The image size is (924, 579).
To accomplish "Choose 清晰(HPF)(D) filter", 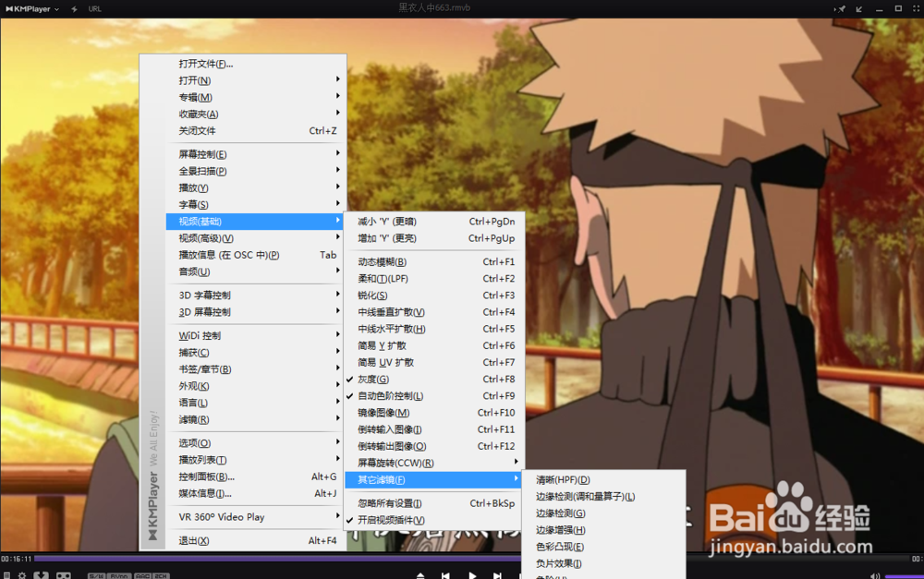I will [x=604, y=480].
